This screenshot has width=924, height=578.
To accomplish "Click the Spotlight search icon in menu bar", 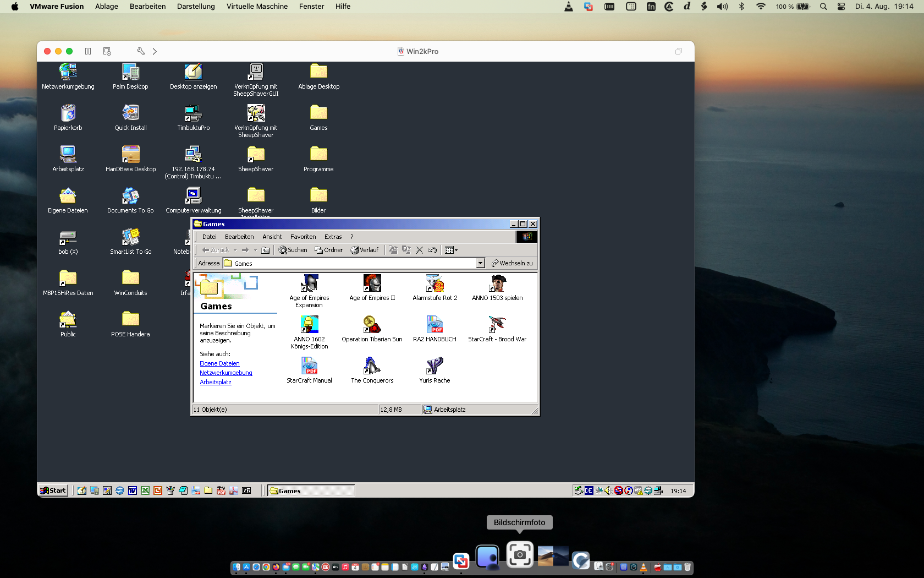I will [x=823, y=7].
